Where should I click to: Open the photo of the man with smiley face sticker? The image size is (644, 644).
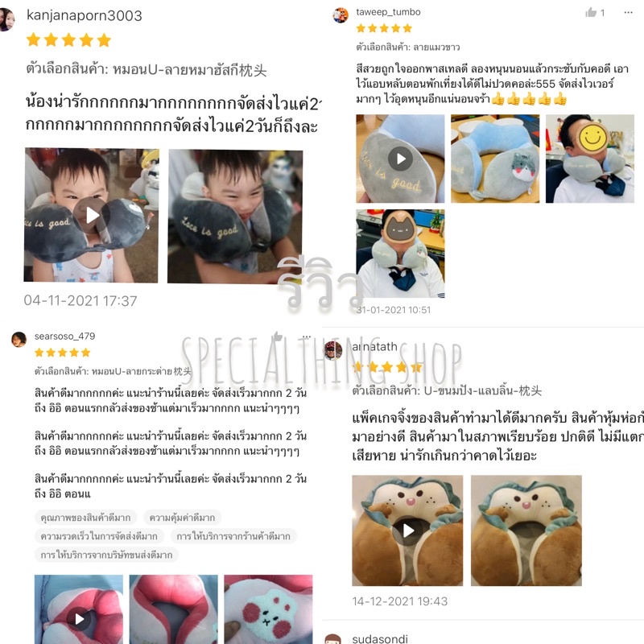coord(590,159)
